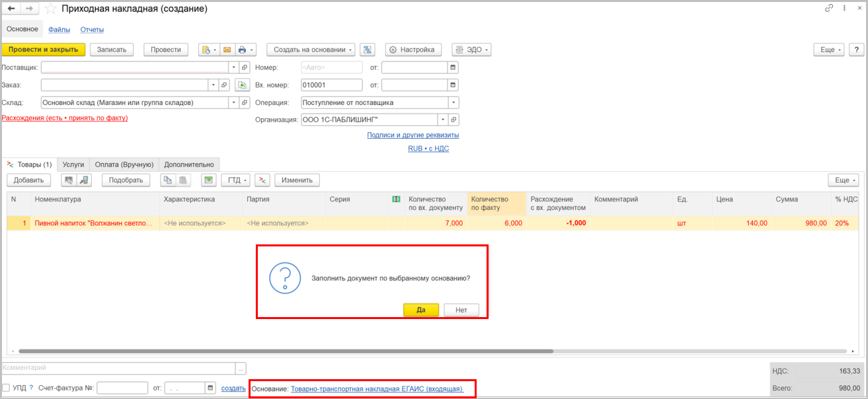Image resolution: width=868 pixels, height=399 pixels.
Task: Enable the УПД checkbox
Action: point(6,388)
